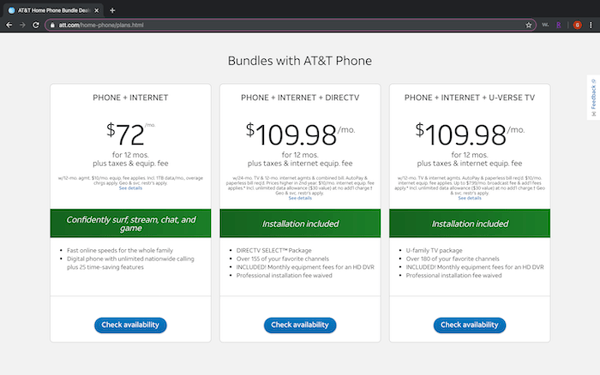Click the 'PHONE + INTERNET + DIRECTV' card title
600x375 pixels.
300,98
